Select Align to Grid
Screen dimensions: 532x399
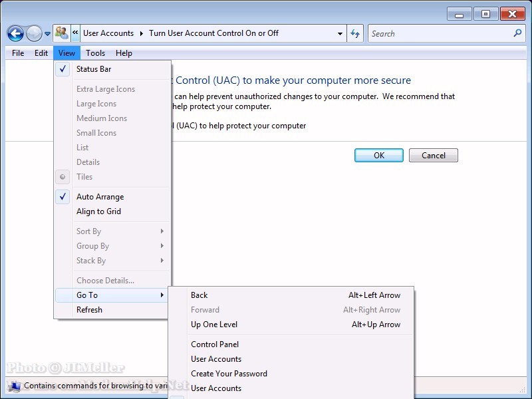pyautogui.click(x=112, y=211)
